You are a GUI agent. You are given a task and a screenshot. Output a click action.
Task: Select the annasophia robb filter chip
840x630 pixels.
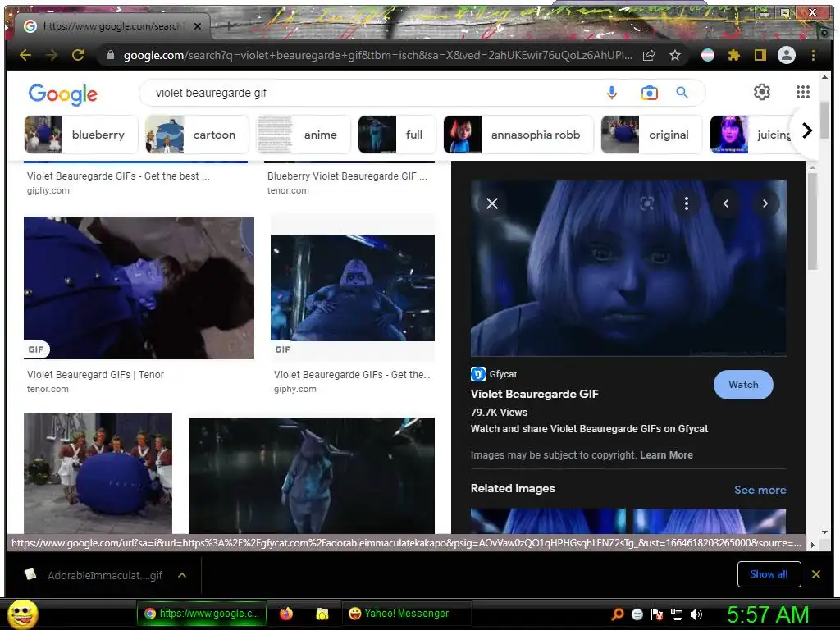click(x=518, y=135)
